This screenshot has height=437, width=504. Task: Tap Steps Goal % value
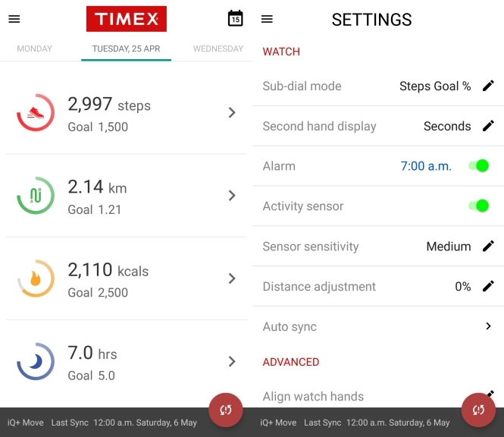(435, 86)
